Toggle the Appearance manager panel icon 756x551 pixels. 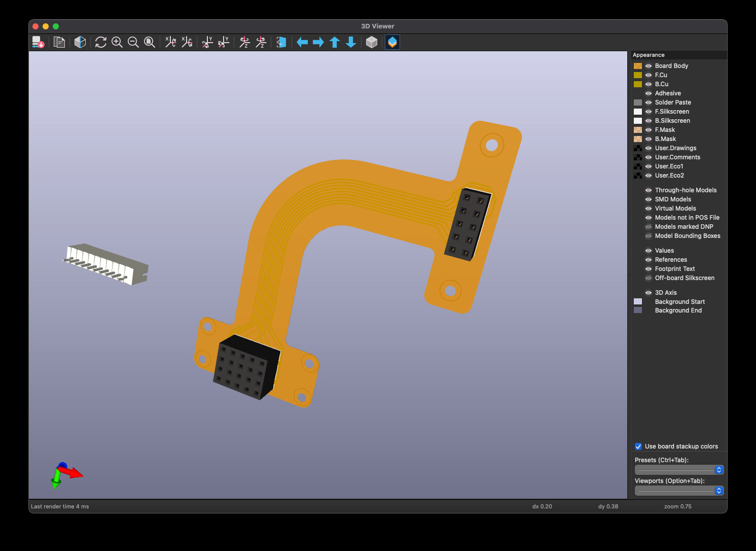392,42
